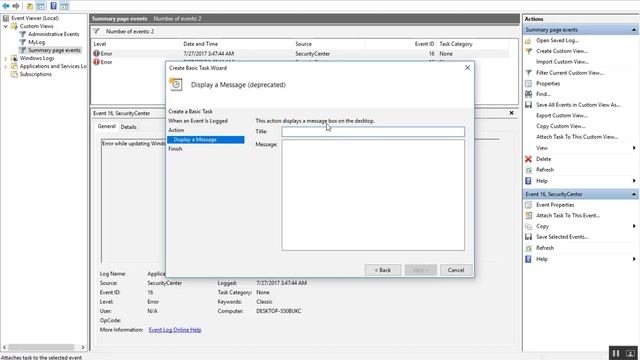
Task: Select Event Viewer (Local) root node
Action: point(35,18)
